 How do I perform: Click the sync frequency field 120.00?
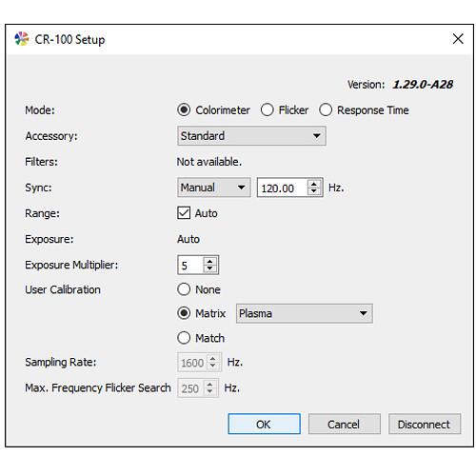pos(282,188)
